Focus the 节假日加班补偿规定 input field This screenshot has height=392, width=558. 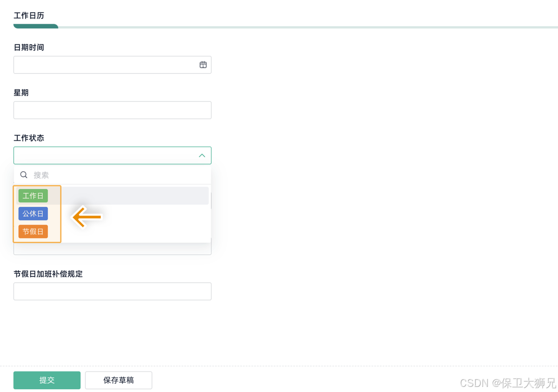click(x=113, y=291)
